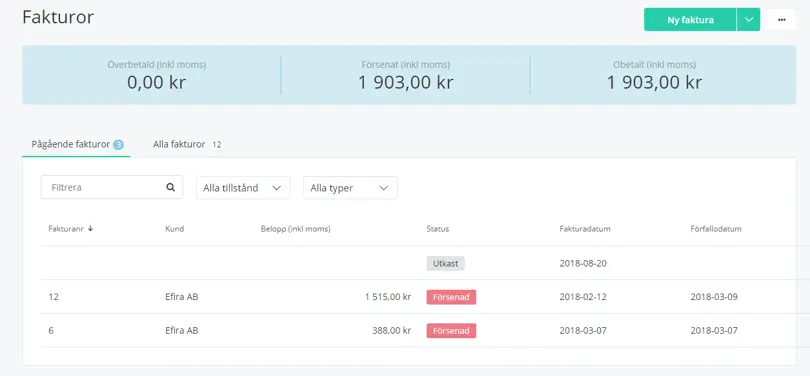Image resolution: width=810 pixels, height=376 pixels.
Task: Click the Fakturanr sort arrow icon
Action: point(90,228)
